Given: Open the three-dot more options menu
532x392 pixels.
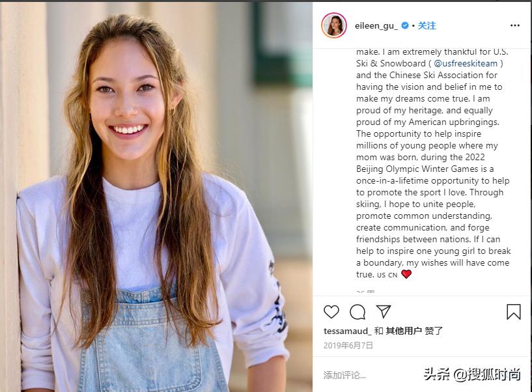Looking at the screenshot, I should click(x=514, y=25).
